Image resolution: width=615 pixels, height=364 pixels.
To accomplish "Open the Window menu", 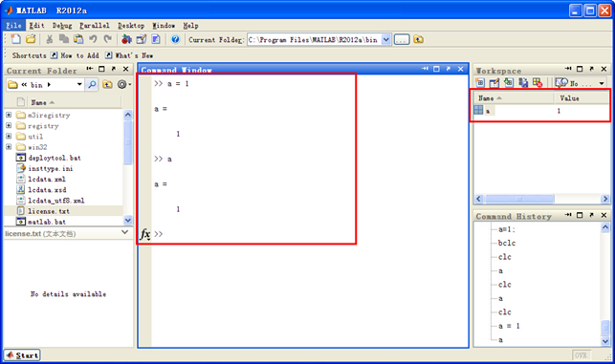I will [x=164, y=26].
